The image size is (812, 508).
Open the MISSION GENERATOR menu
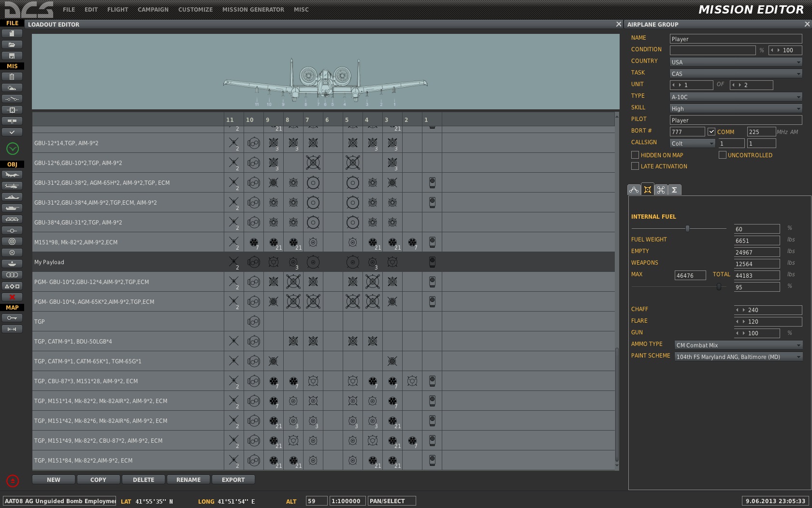253,10
